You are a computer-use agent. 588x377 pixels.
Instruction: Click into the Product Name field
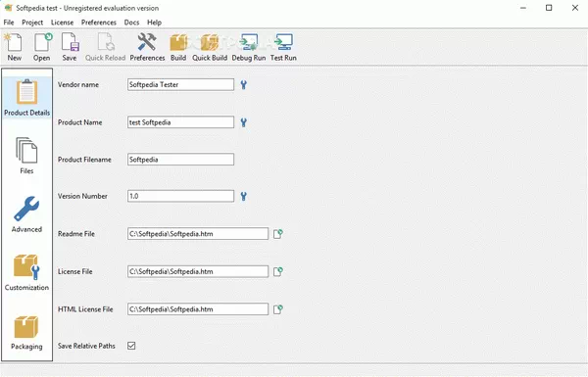(x=180, y=122)
